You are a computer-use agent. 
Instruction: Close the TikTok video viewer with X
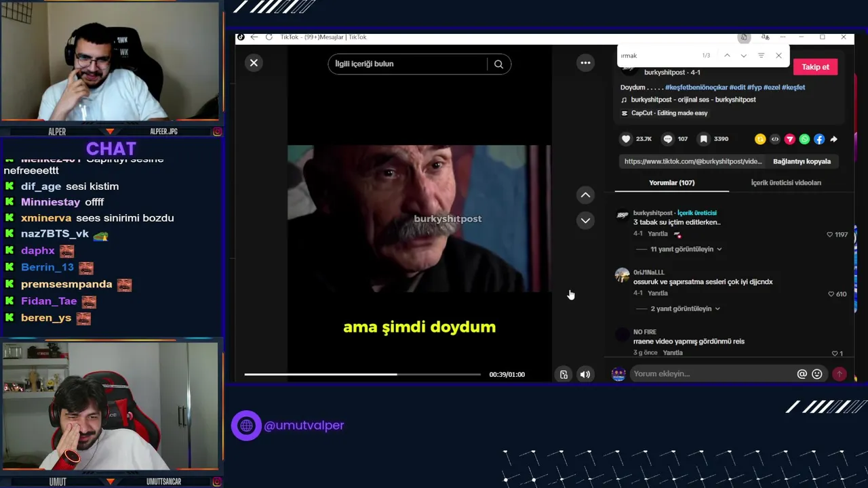254,63
